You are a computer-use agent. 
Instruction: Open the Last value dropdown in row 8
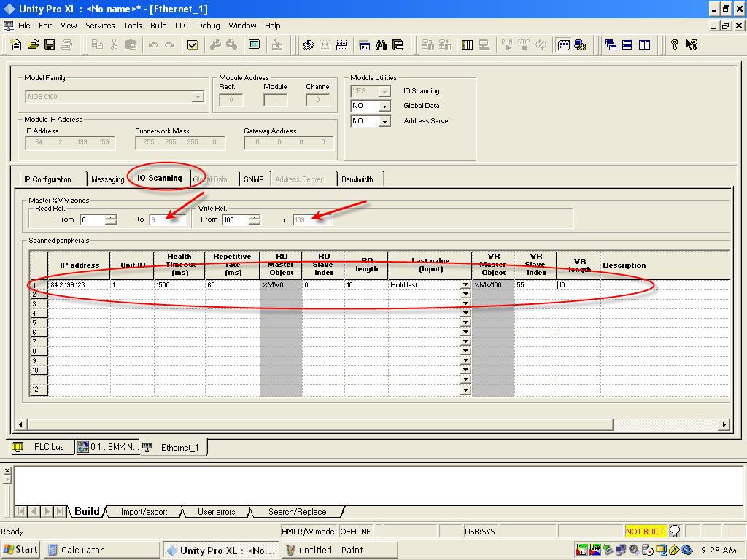tap(465, 351)
